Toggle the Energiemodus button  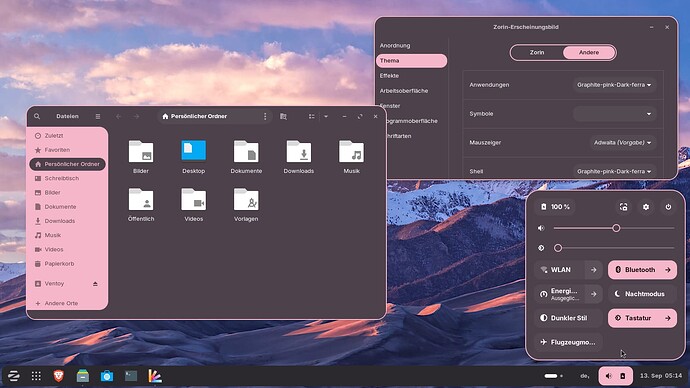pyautogui.click(x=560, y=294)
